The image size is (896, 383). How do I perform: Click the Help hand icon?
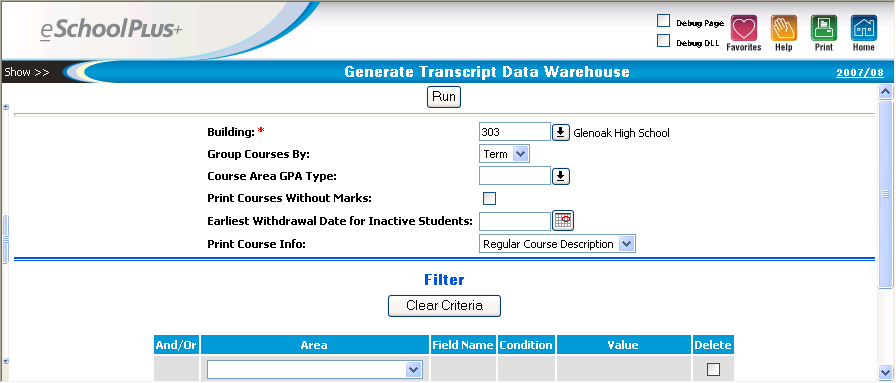pos(783,28)
